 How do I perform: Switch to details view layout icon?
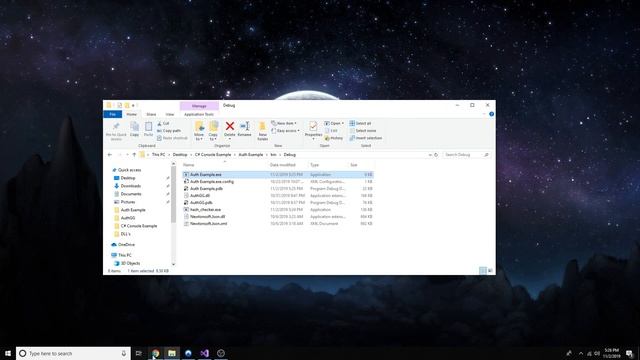(x=483, y=271)
